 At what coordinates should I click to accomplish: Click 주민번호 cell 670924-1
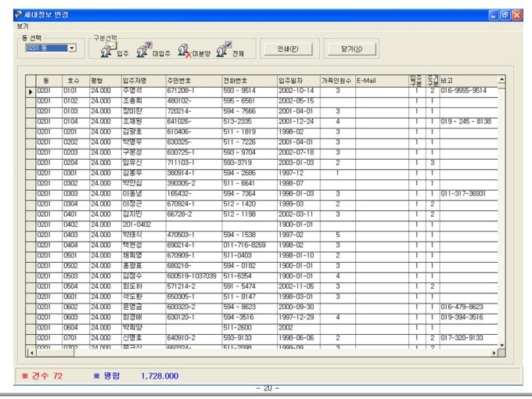point(193,204)
